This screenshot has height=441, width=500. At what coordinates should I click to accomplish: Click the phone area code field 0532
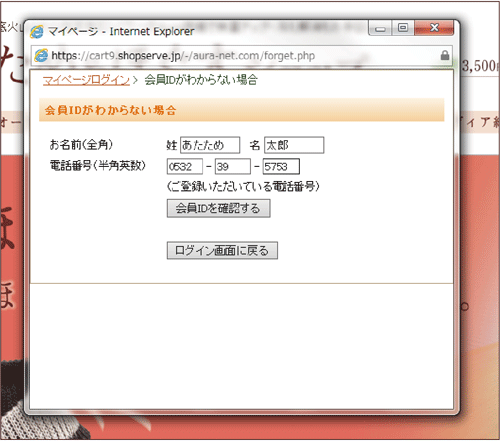click(185, 166)
